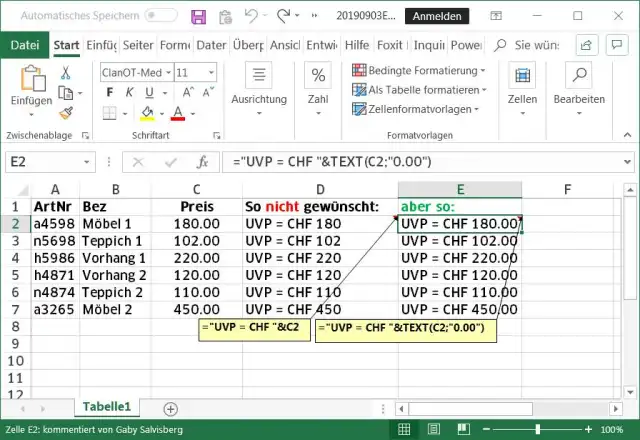Switch to Page Layout view icon
Image resolution: width=640 pixels, height=440 pixels.
point(433,429)
